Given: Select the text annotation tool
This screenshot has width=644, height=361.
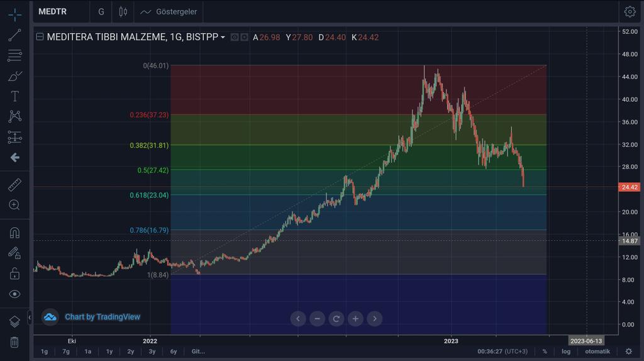Looking at the screenshot, I should point(15,96).
